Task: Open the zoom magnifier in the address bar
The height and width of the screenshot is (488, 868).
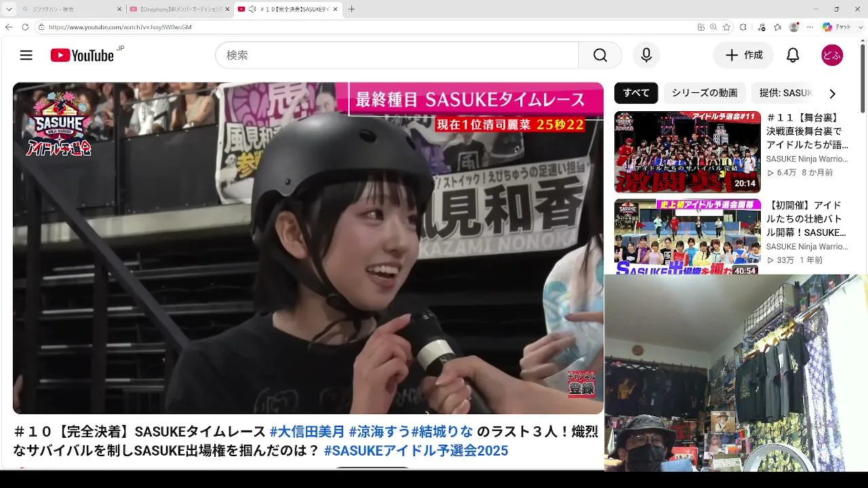Action: (x=714, y=27)
